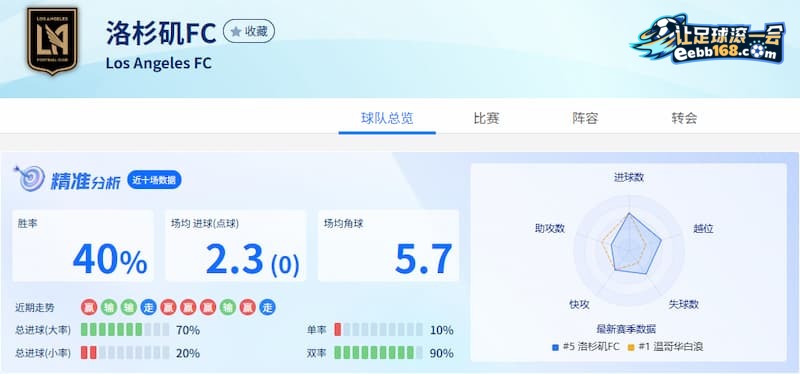Click the Los Angeles FC subtitle

(159, 63)
